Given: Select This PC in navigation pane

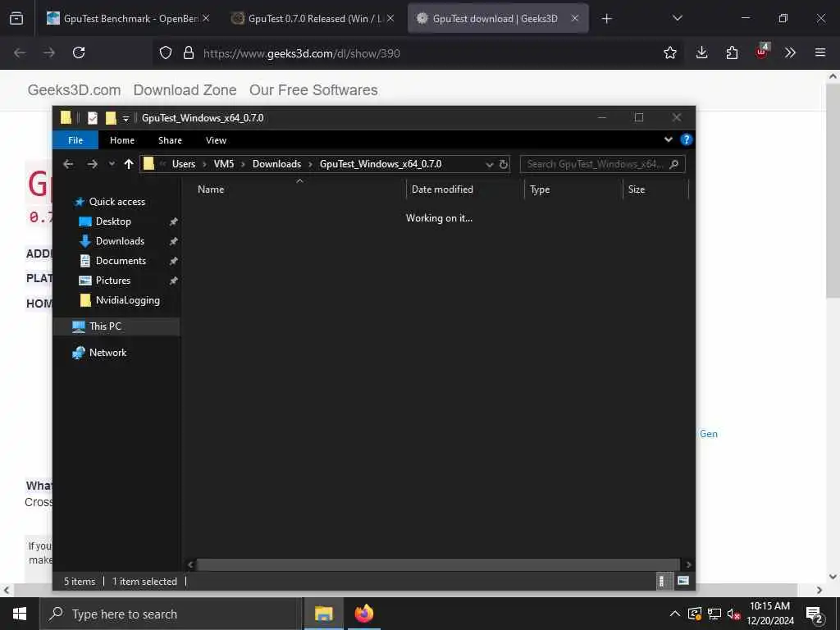Looking at the screenshot, I should point(105,326).
